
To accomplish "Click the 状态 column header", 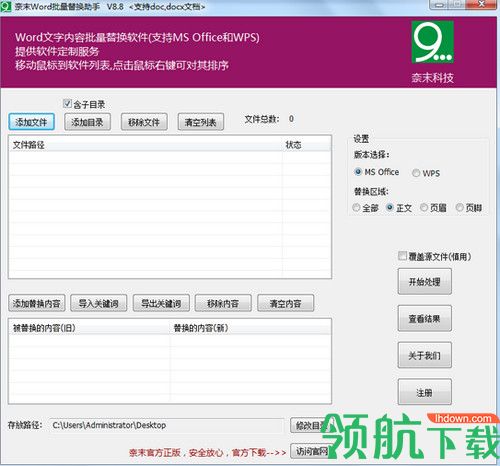I will [307, 145].
